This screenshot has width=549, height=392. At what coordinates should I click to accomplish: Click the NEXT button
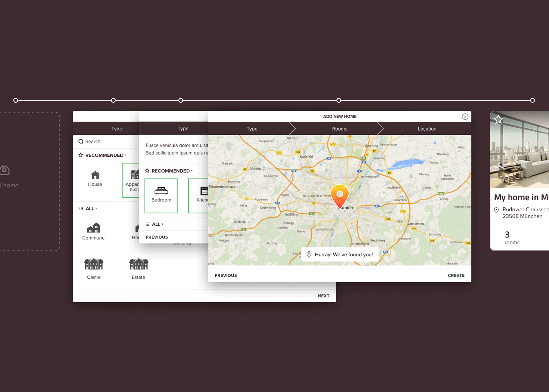click(324, 296)
